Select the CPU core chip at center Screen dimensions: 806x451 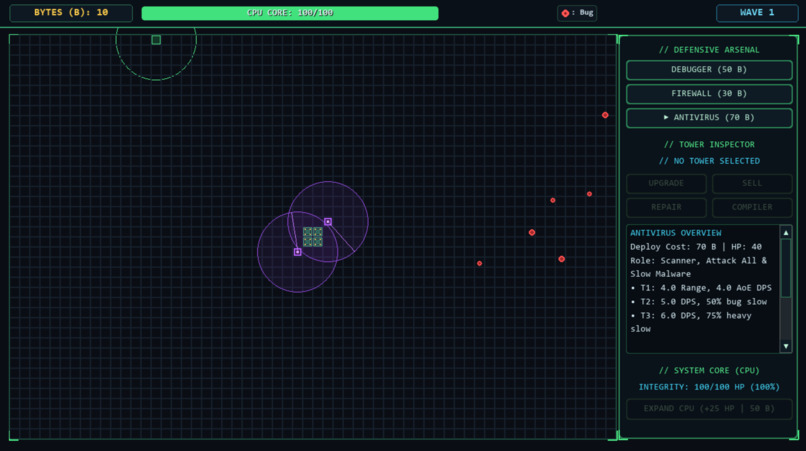click(x=313, y=237)
